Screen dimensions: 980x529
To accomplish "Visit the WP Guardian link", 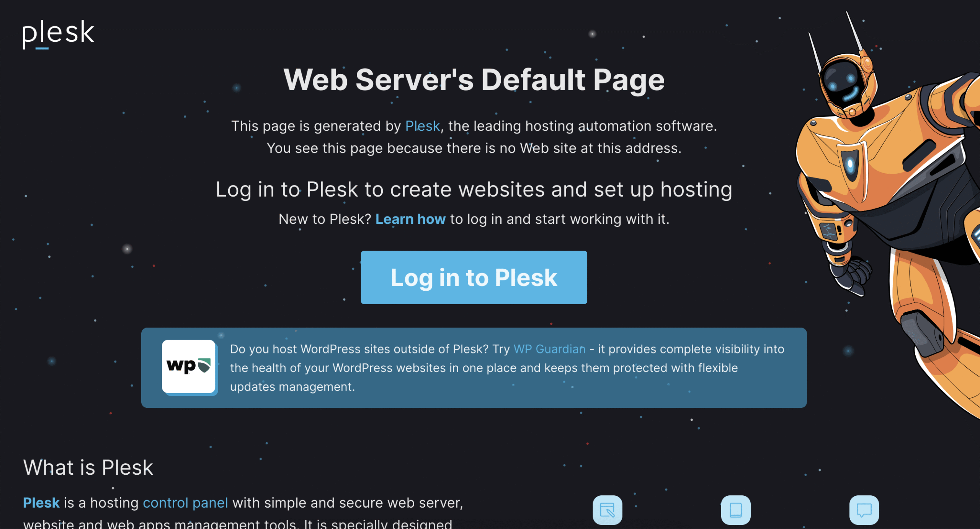I will point(549,349).
